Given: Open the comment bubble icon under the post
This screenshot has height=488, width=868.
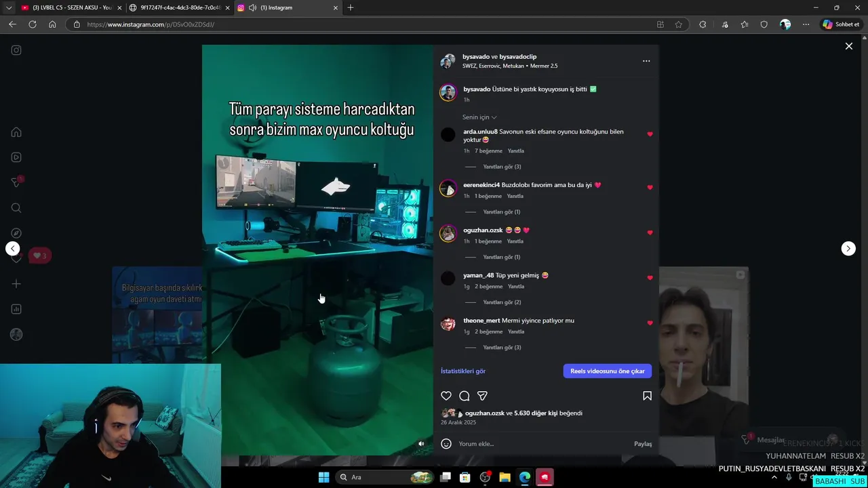Looking at the screenshot, I should coord(465,396).
